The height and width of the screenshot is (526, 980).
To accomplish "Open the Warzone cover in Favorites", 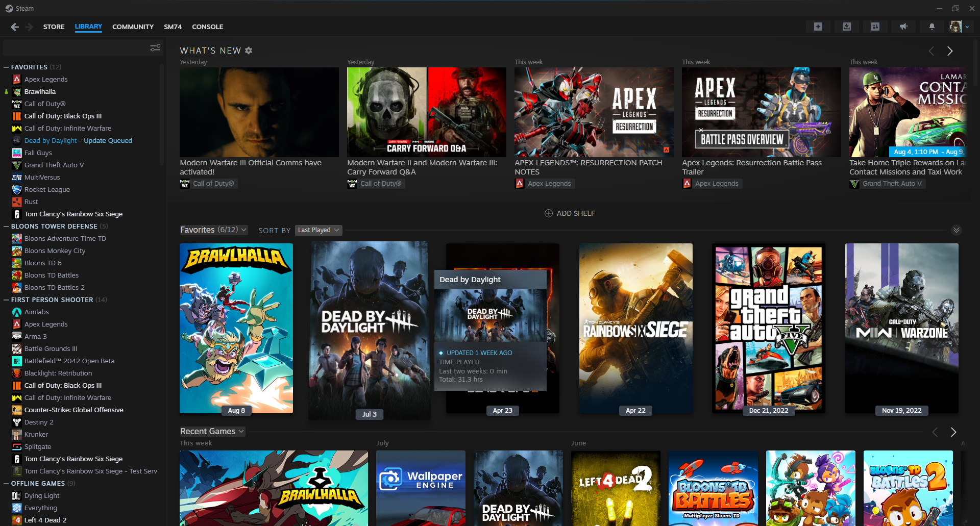I will click(902, 328).
